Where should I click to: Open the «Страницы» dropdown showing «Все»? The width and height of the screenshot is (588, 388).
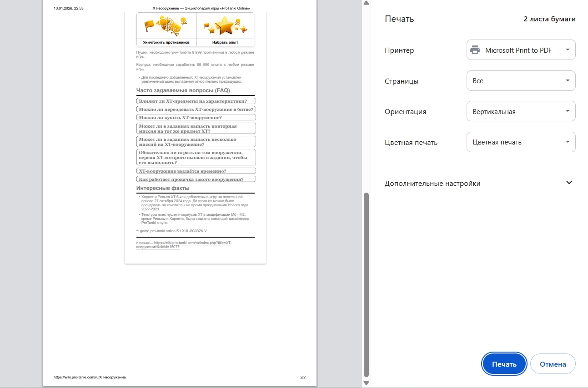point(521,81)
